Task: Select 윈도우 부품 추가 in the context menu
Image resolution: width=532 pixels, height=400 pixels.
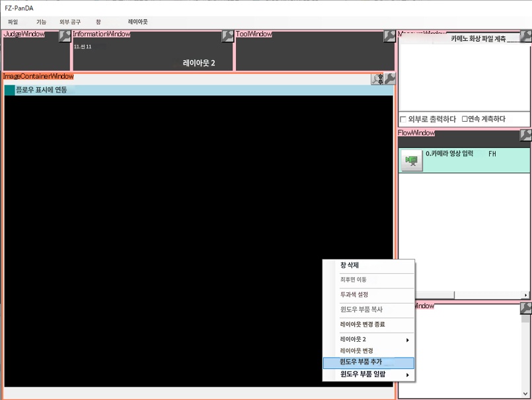Action: [369, 362]
